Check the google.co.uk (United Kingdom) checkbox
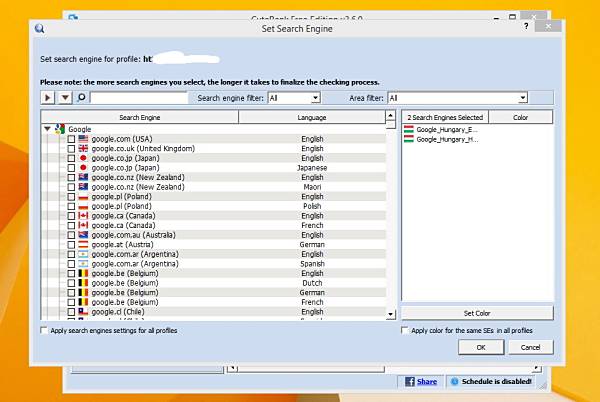Screen dimensions: 600x402 pos(71,148)
